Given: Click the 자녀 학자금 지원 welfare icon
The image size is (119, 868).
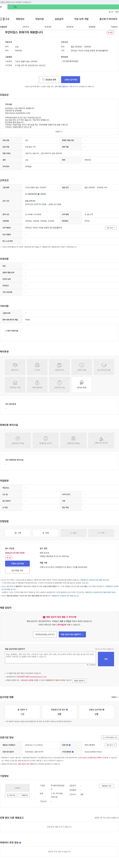Looking at the screenshot, I should (x=104, y=367).
